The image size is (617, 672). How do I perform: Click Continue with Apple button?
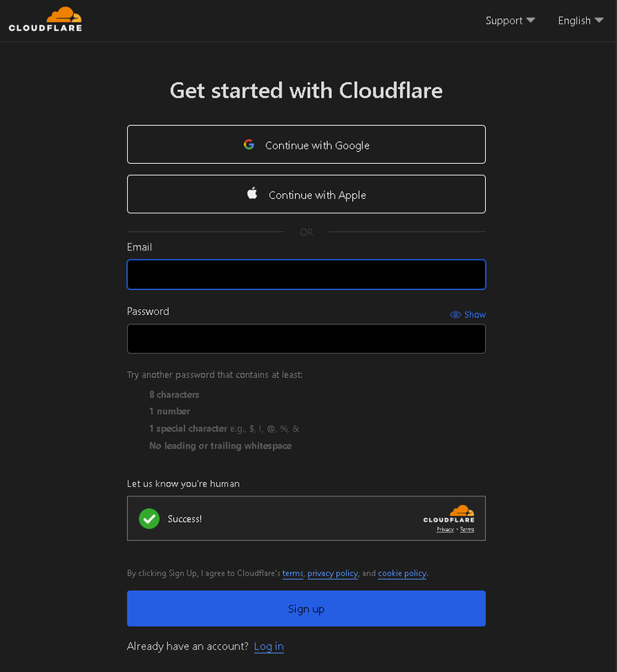click(x=306, y=194)
